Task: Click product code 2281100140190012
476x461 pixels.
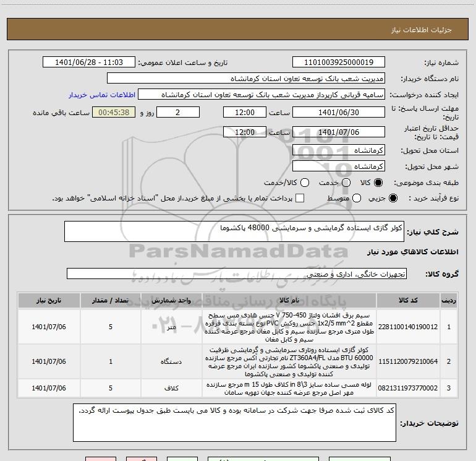Action: click(x=408, y=327)
